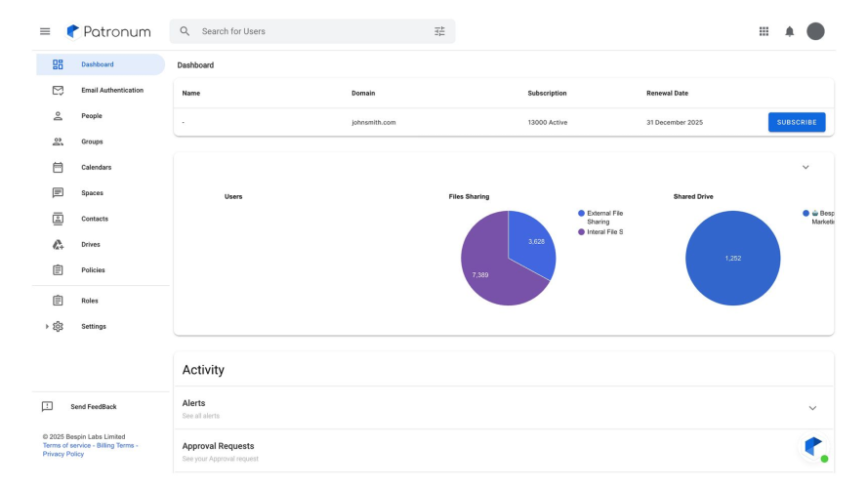Expand the Alerts section chevron

pyautogui.click(x=812, y=408)
